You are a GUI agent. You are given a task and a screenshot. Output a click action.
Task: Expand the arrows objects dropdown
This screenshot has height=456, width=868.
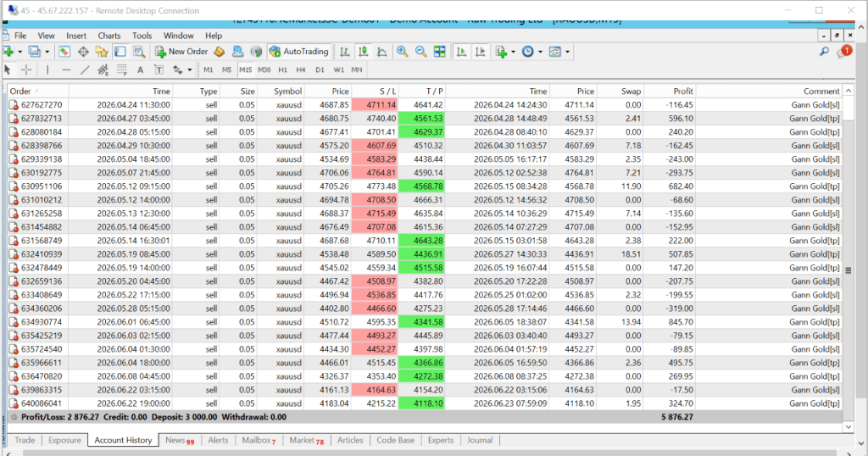[x=189, y=70]
